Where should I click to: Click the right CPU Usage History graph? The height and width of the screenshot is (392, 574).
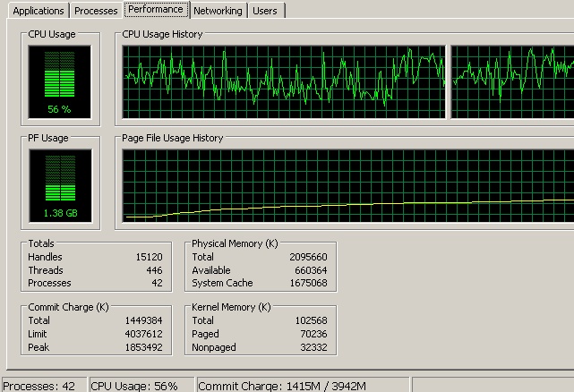(512, 80)
